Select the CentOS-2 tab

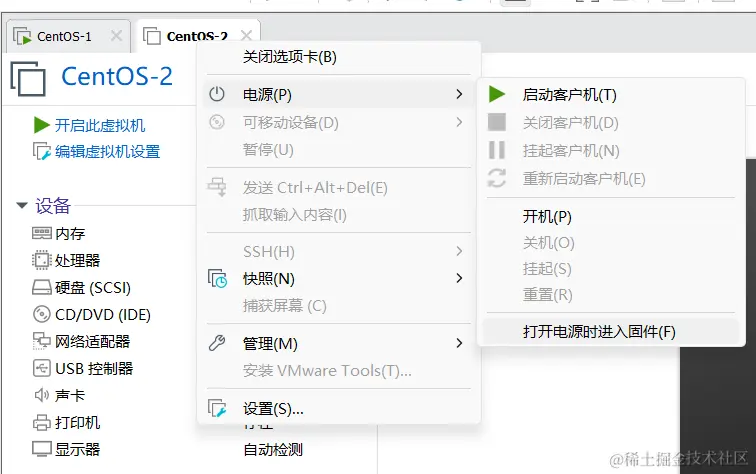(197, 37)
